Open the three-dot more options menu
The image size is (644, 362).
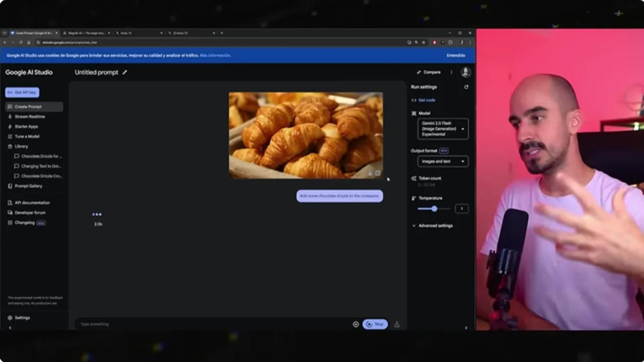[451, 72]
